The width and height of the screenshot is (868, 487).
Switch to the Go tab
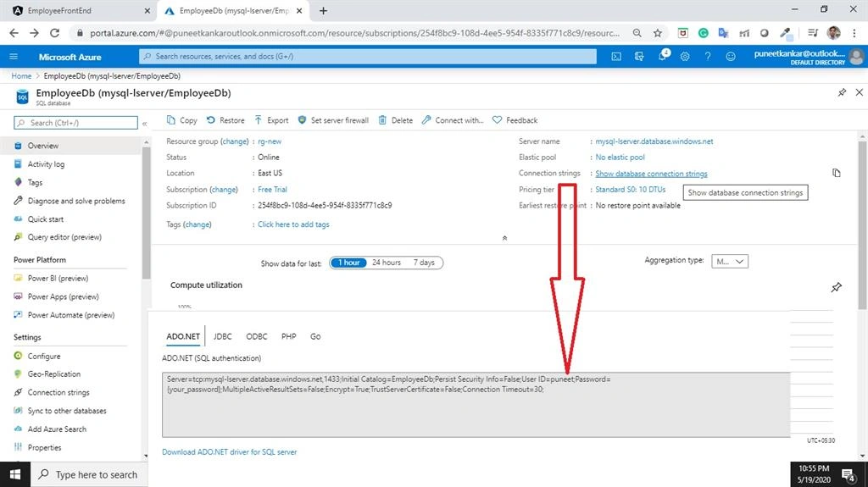click(315, 336)
